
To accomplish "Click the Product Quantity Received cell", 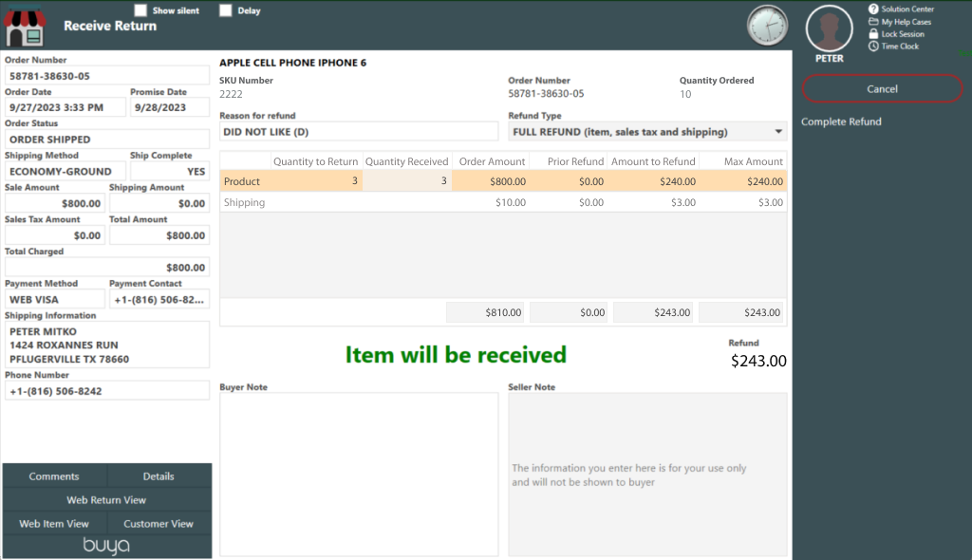I will pyautogui.click(x=406, y=181).
